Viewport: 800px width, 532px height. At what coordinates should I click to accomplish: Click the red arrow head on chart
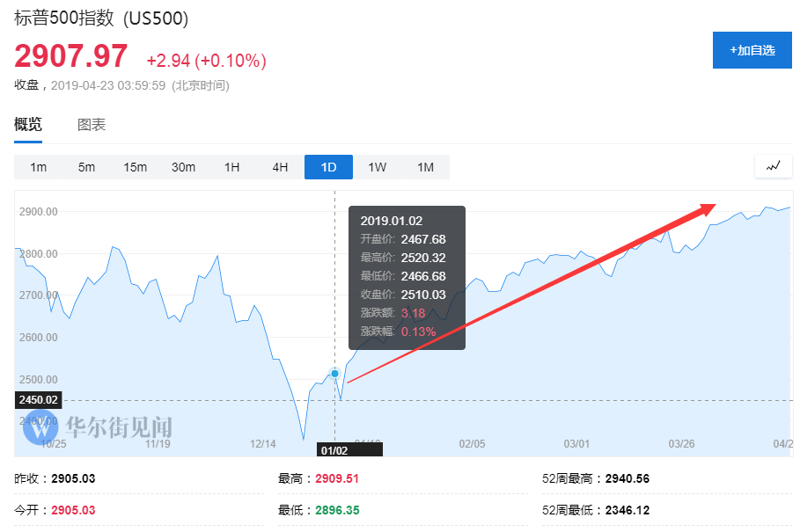[708, 209]
